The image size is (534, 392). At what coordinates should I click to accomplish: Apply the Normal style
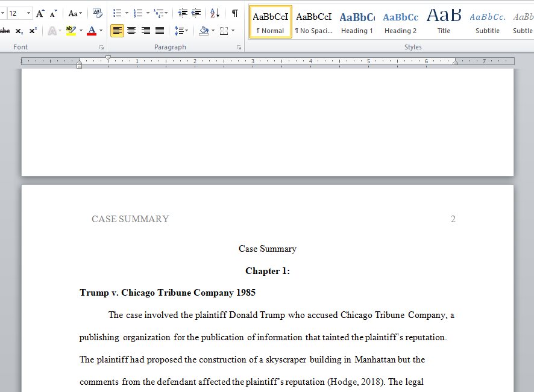pyautogui.click(x=271, y=22)
